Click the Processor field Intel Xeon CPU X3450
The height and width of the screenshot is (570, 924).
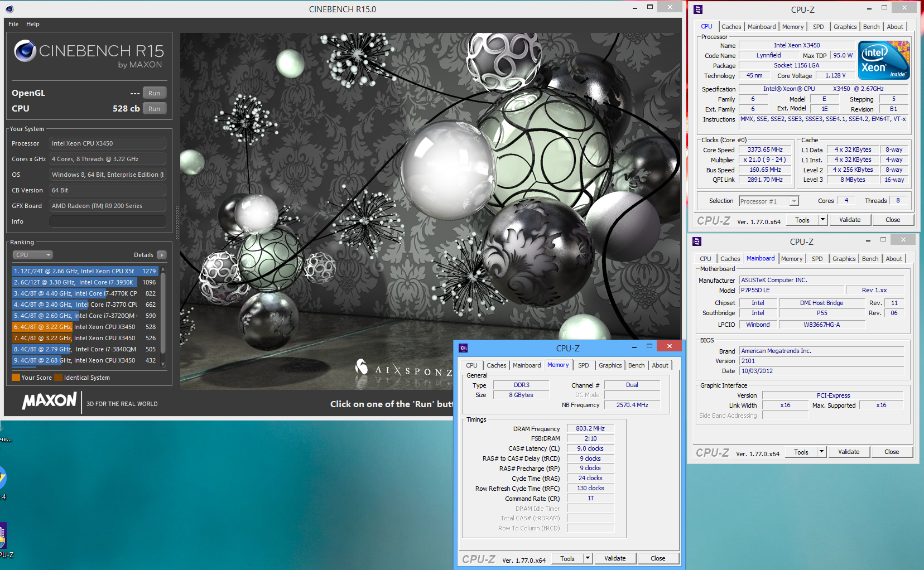[108, 143]
